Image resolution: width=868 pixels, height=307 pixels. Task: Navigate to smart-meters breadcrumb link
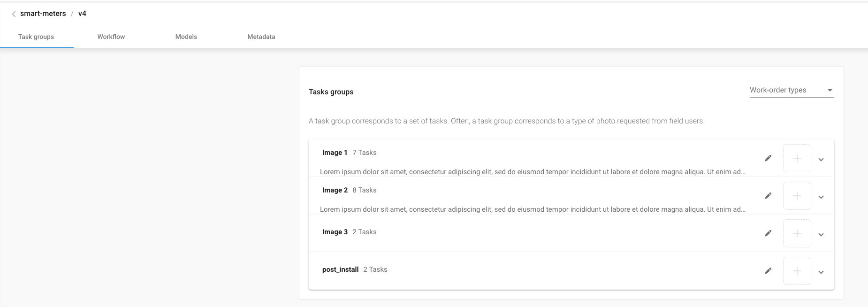[43, 14]
